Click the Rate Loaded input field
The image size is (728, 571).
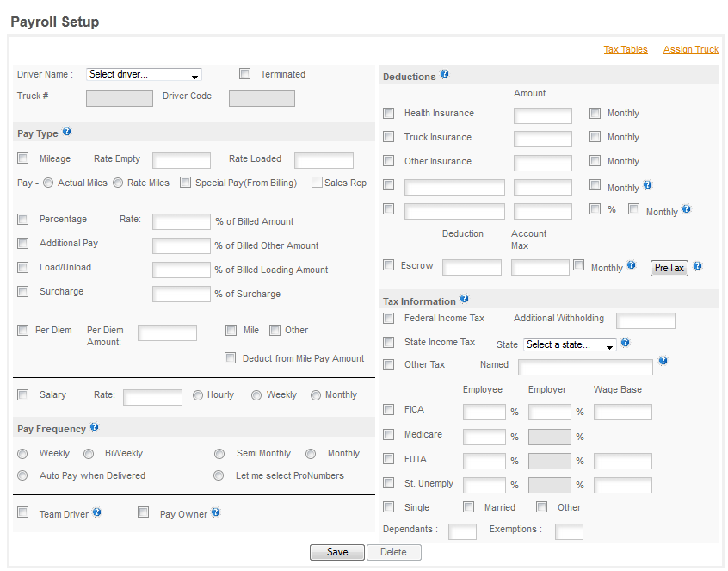[x=324, y=161]
